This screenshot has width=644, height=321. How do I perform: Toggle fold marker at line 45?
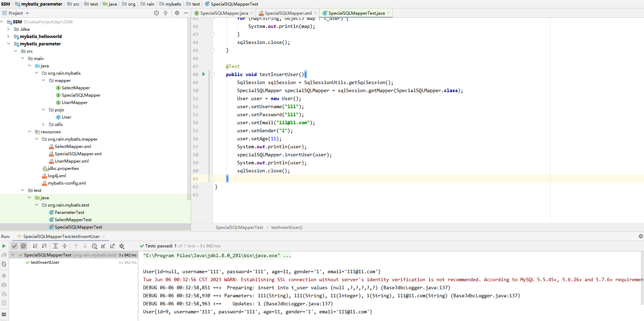pyautogui.click(x=212, y=50)
